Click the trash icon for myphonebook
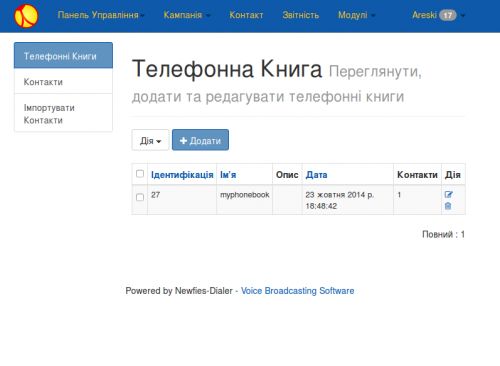The image size is (500, 366). (448, 206)
